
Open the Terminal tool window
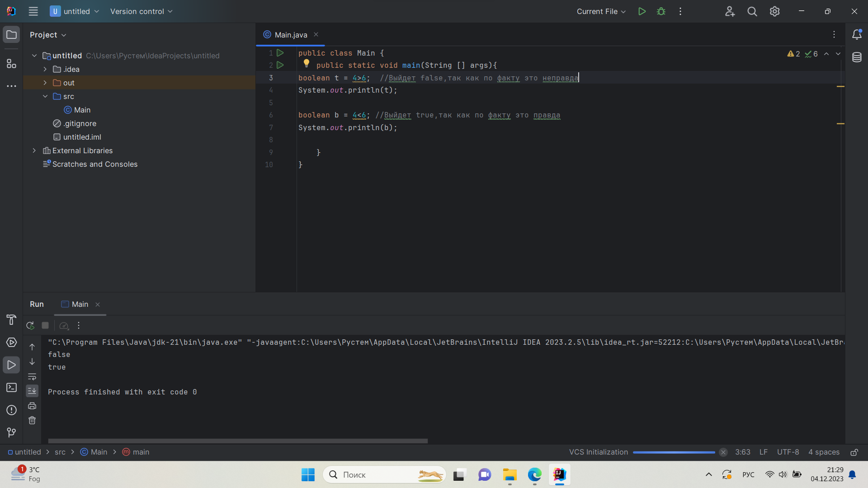[x=11, y=388]
